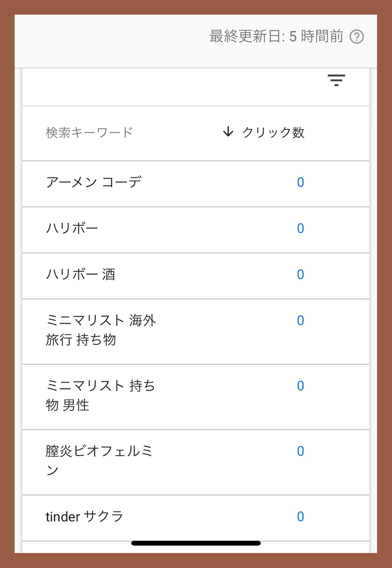Open the tinder サクラ query
This screenshot has height=568, width=392.
[x=196, y=518]
